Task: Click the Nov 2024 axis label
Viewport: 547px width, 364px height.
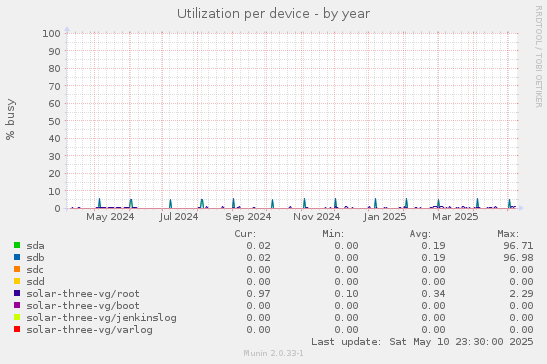Action: click(316, 217)
